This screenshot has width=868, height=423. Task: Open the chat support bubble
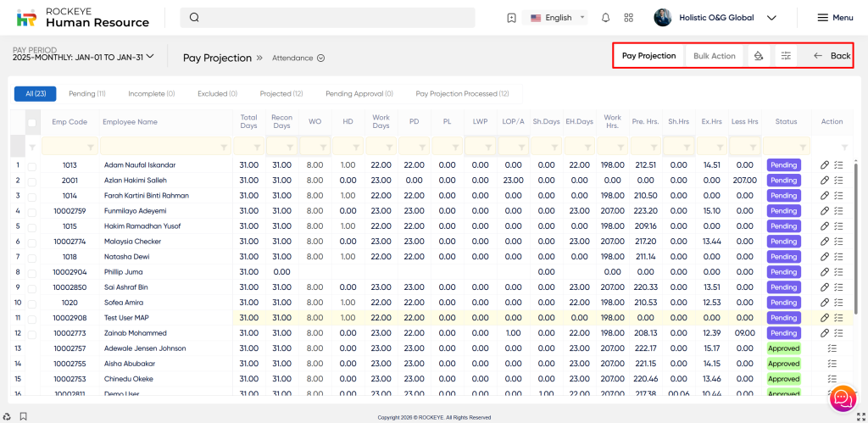click(x=843, y=398)
